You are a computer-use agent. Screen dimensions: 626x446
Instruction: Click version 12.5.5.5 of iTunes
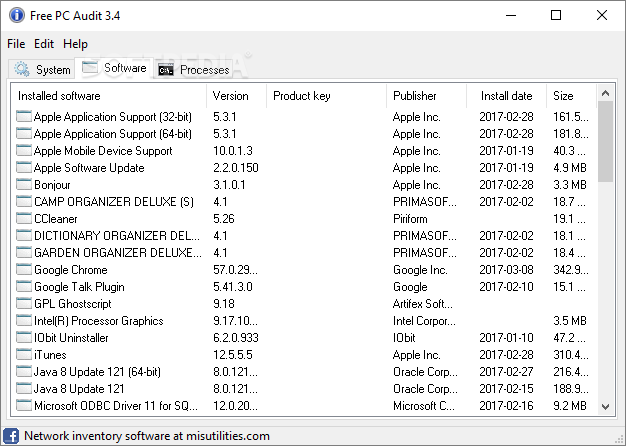233,354
